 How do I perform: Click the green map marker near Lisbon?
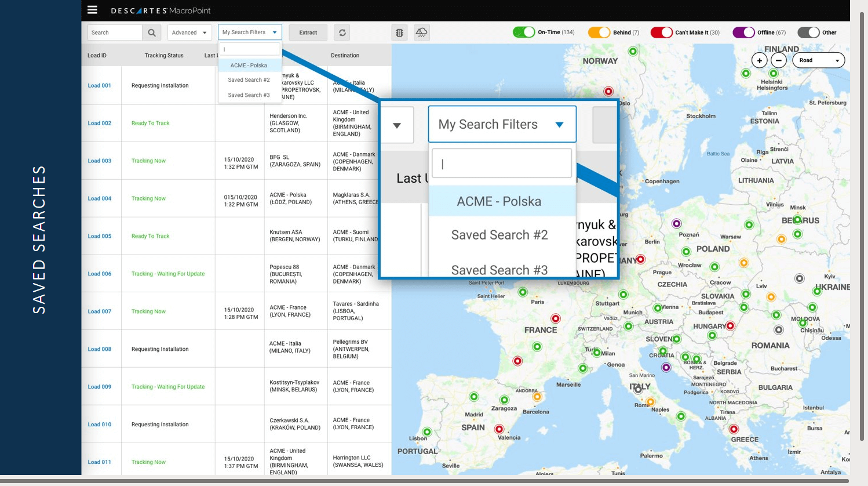click(427, 431)
